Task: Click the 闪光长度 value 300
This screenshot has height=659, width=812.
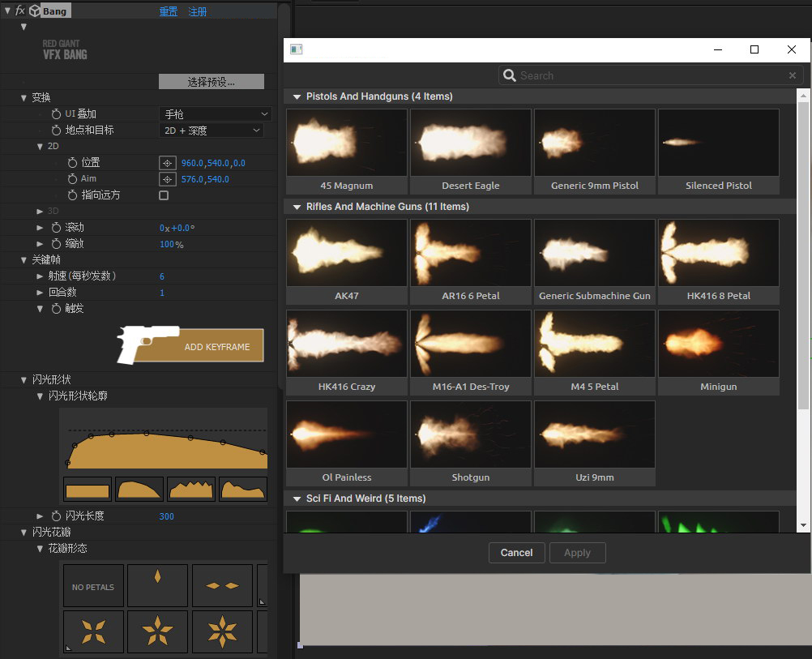Action: point(166,516)
